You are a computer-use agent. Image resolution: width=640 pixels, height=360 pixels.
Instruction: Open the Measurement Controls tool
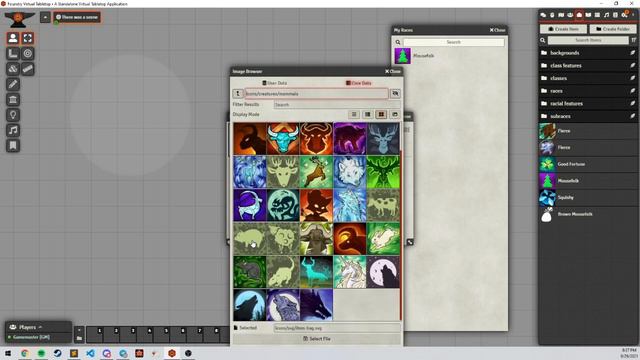pyautogui.click(x=13, y=53)
